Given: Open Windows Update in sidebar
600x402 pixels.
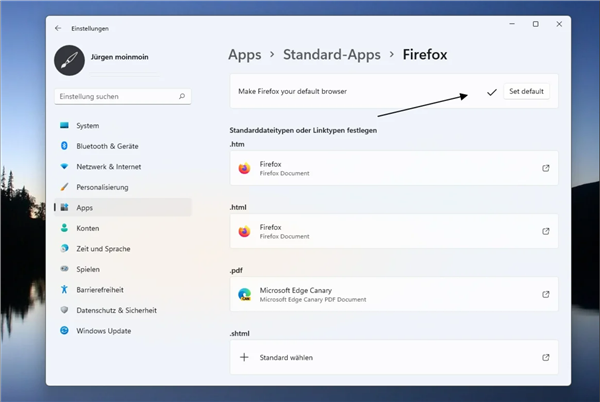Looking at the screenshot, I should [x=103, y=331].
